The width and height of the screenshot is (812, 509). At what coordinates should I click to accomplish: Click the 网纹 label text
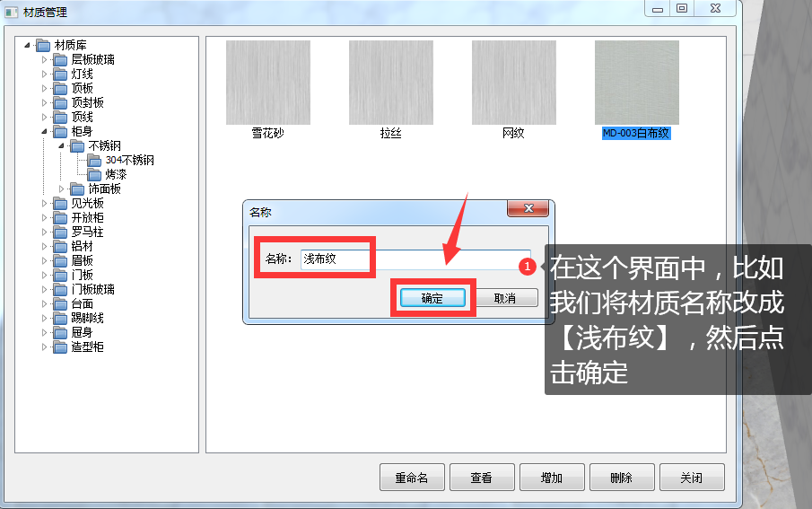(x=514, y=133)
